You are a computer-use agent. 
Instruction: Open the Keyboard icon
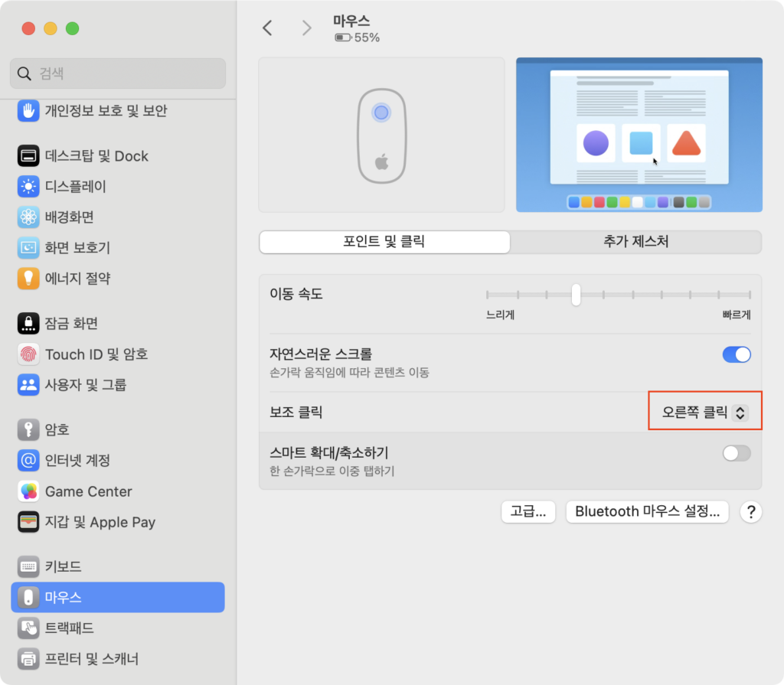pos(28,566)
